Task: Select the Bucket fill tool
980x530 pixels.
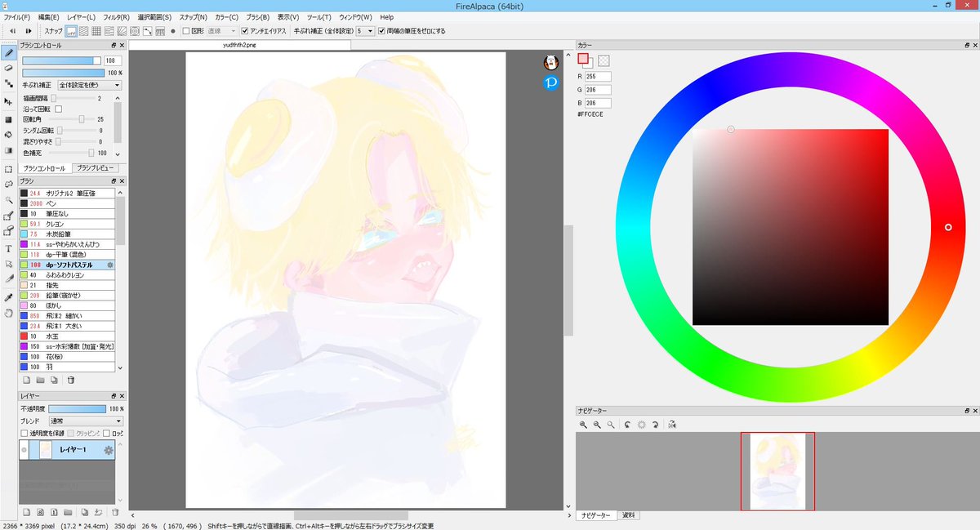Action: pos(8,134)
